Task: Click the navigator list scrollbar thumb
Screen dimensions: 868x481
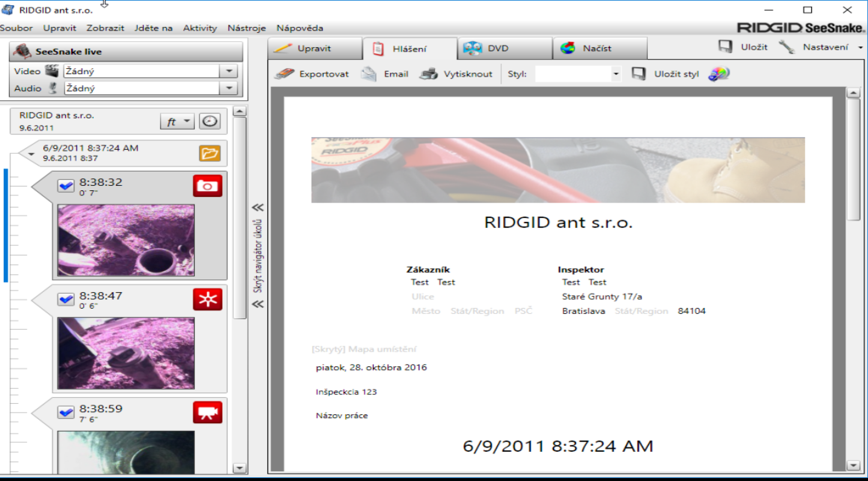Action: click(240, 218)
